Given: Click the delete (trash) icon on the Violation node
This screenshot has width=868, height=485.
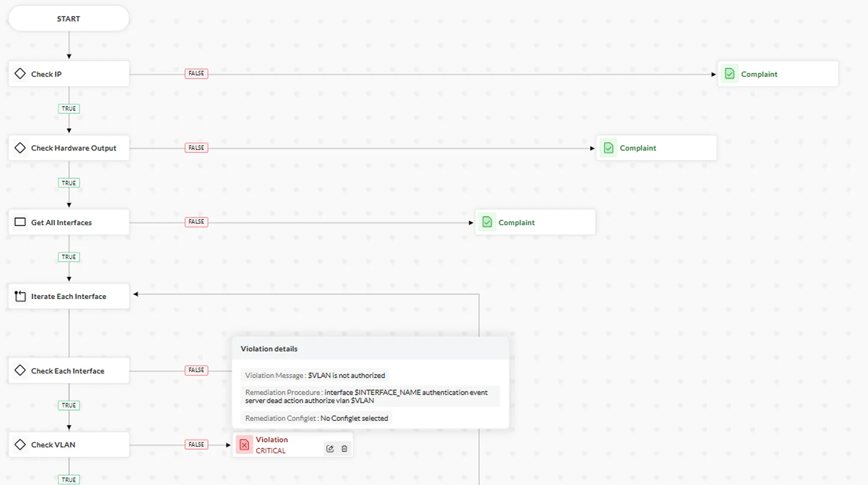Looking at the screenshot, I should (x=344, y=449).
